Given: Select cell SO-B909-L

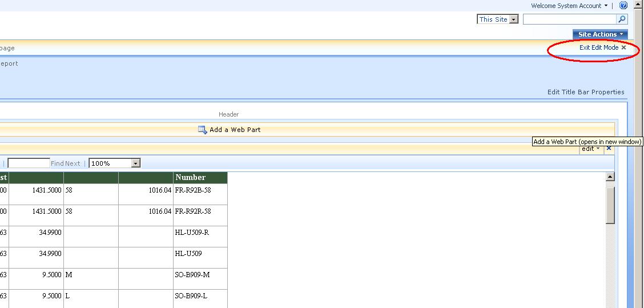Looking at the screenshot, I should [x=200, y=299].
